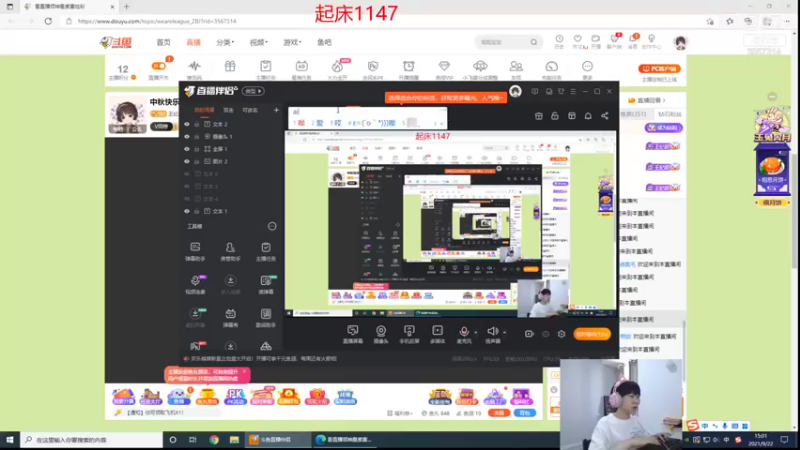Close the pink notification popup
Viewport: 800px width, 450px height.
(244, 371)
